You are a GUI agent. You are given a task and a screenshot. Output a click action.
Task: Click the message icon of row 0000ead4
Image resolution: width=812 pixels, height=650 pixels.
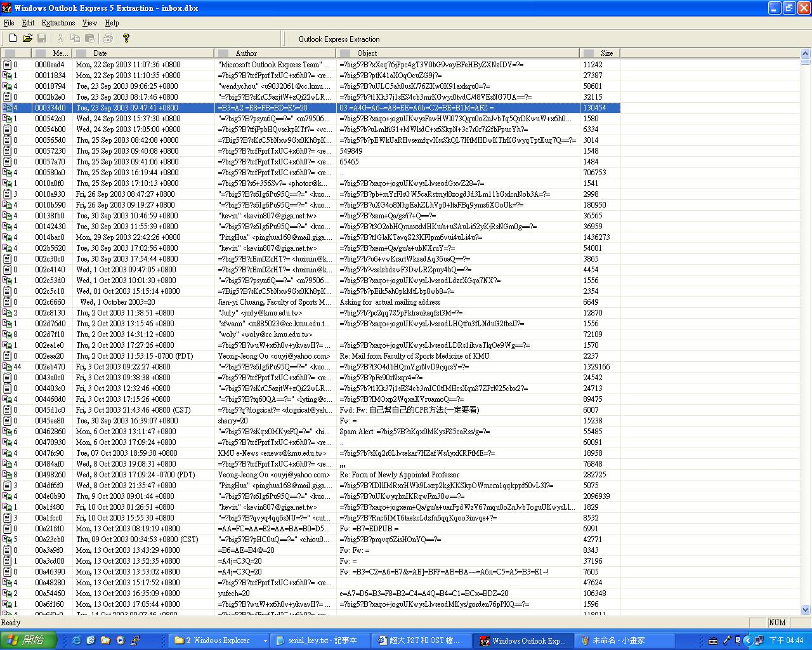(x=7, y=65)
